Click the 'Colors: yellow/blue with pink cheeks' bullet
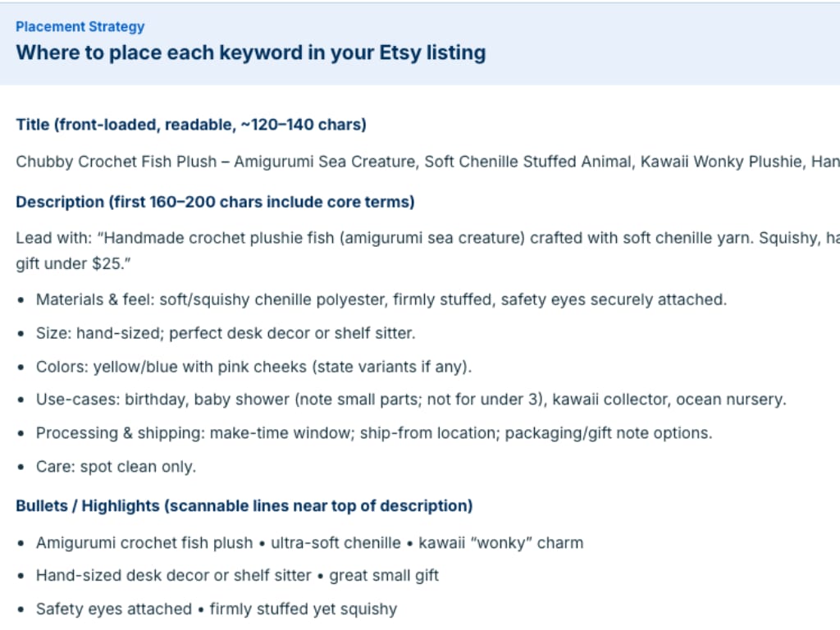840x630 pixels. [x=253, y=367]
